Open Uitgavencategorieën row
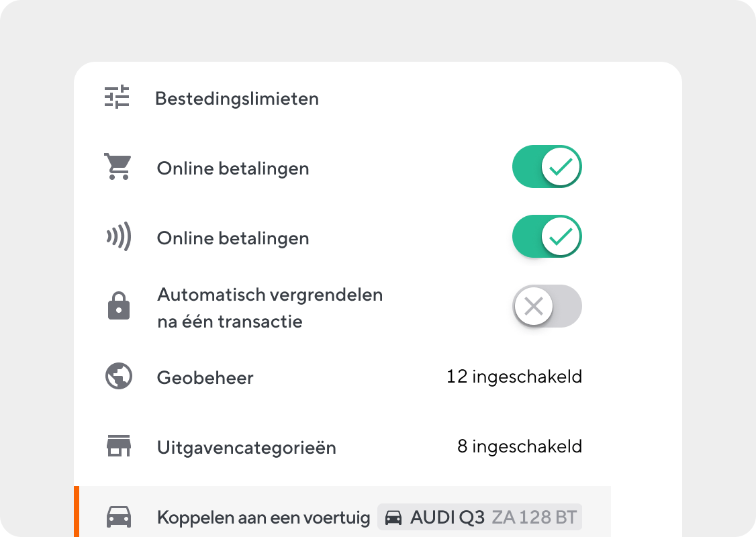 [342, 446]
